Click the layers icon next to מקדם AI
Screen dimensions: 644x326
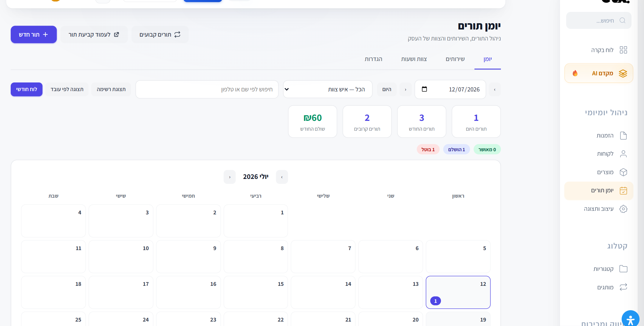pos(623,73)
